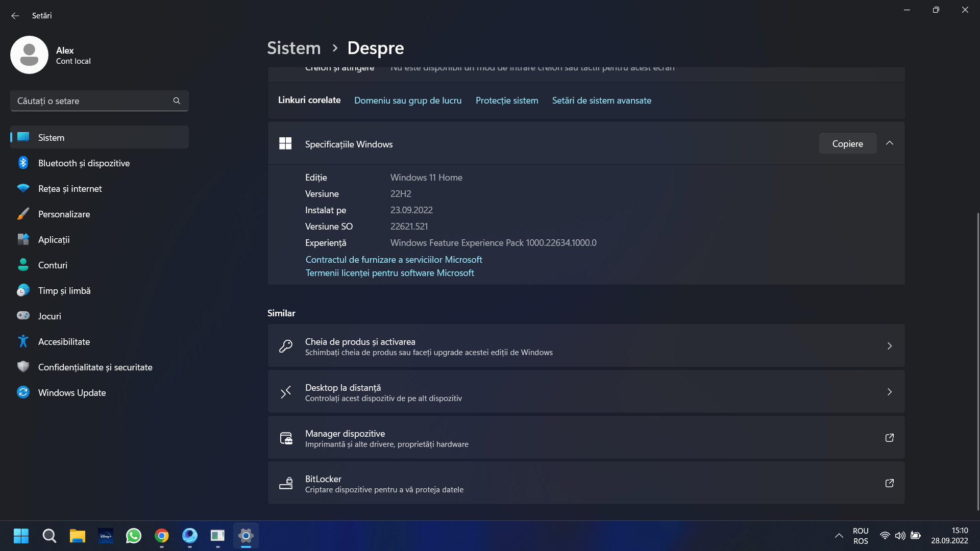Copy Windows specifications with Copiere button

[x=848, y=143]
